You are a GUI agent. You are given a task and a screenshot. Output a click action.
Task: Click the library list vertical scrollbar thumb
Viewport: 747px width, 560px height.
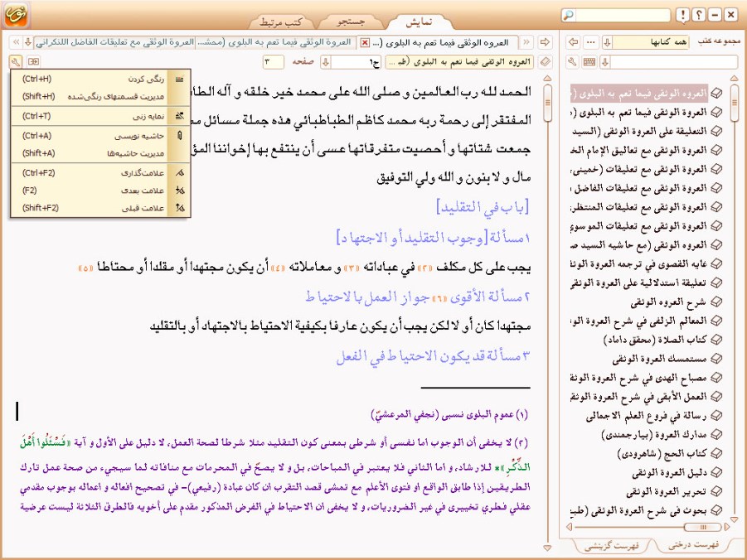click(x=734, y=101)
